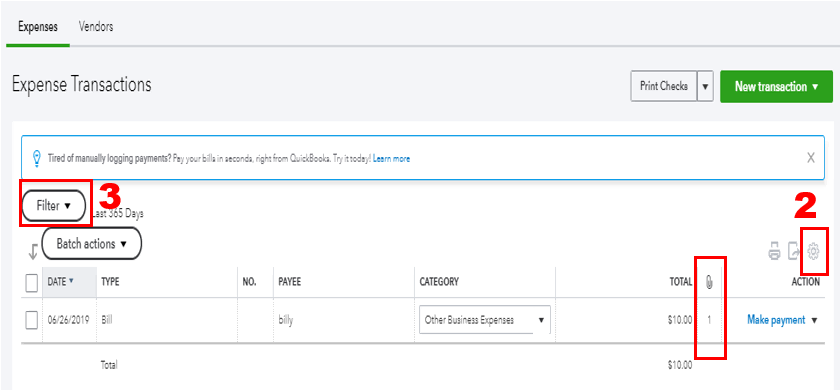The width and height of the screenshot is (840, 390).
Task: Open the table settings gear icon
Action: pos(813,250)
